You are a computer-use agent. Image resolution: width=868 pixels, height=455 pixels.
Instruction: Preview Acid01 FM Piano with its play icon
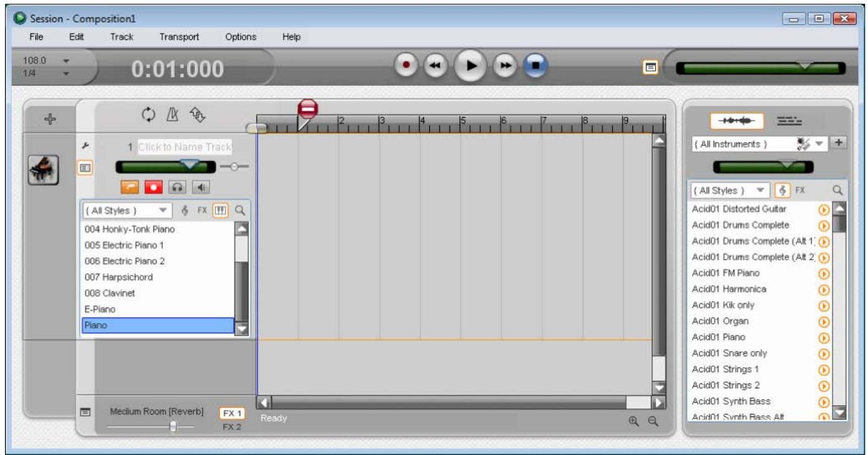point(824,273)
